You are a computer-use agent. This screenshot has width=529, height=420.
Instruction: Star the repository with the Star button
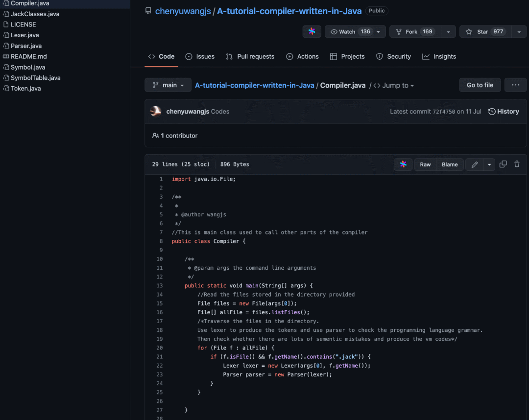pyautogui.click(x=485, y=32)
